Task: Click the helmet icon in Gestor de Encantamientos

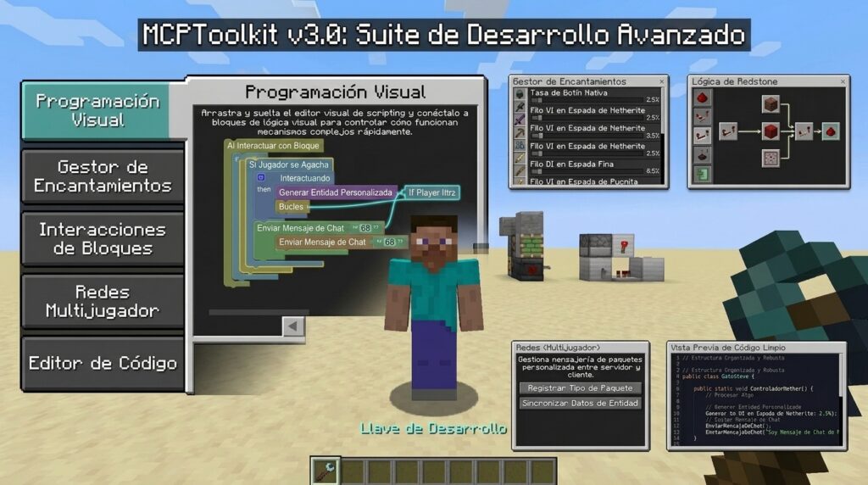Action: (520, 94)
